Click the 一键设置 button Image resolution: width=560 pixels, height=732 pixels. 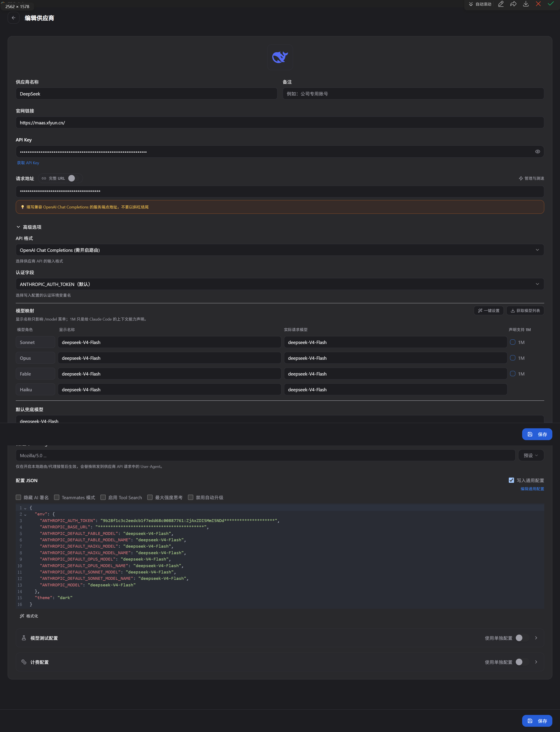(x=489, y=310)
